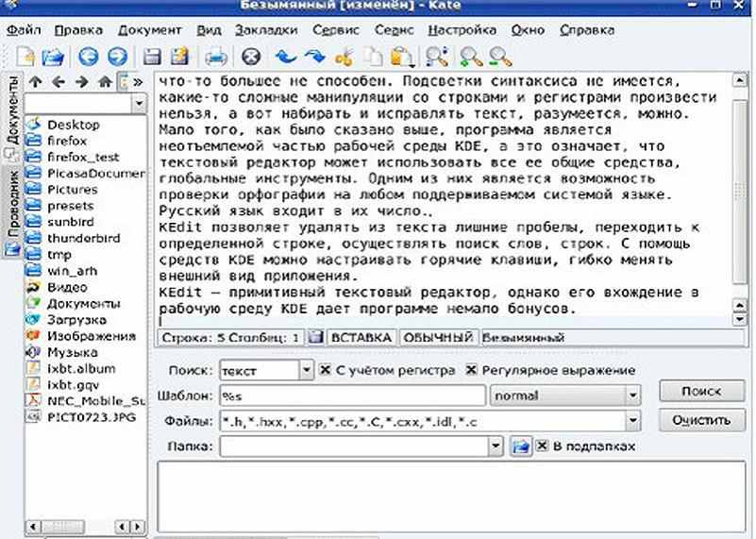The image size is (756, 539).
Task: Toggle the С учётом регистра checkbox
Action: 326,370
